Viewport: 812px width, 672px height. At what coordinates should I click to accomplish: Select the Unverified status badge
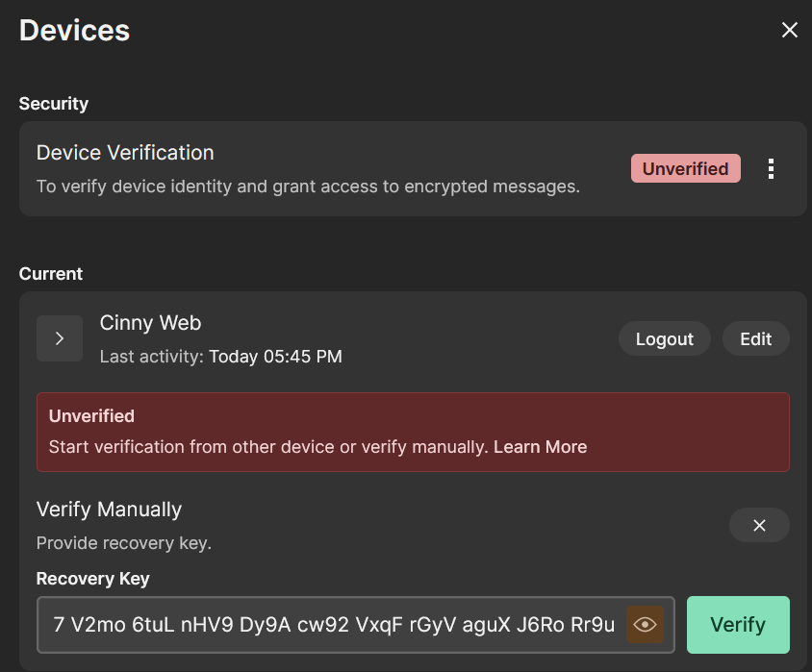click(685, 168)
